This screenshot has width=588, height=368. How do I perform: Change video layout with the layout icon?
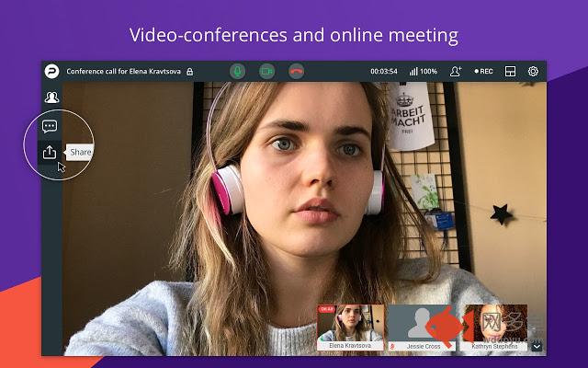pos(511,72)
